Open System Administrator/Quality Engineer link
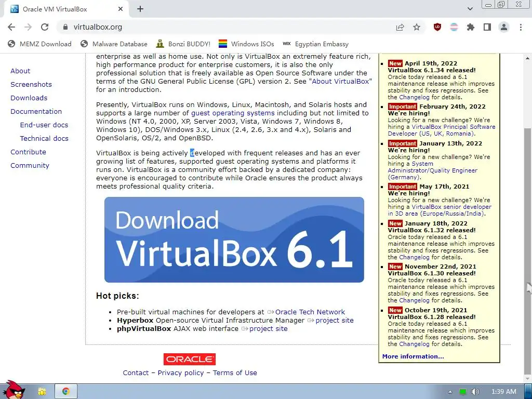Image resolution: width=532 pixels, height=399 pixels. click(x=433, y=170)
